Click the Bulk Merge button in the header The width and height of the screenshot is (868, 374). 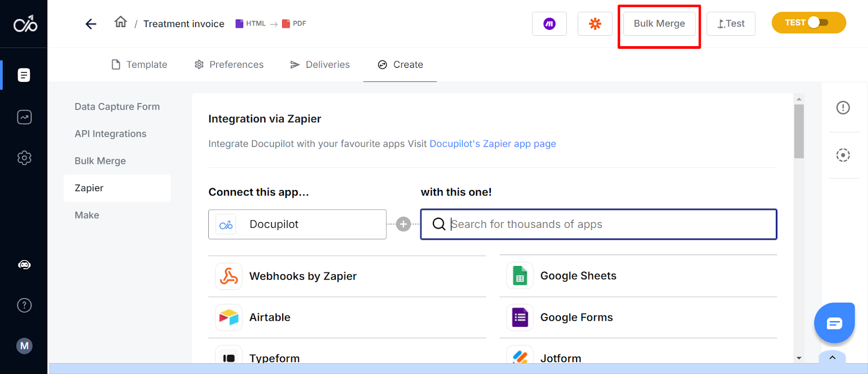coord(659,24)
